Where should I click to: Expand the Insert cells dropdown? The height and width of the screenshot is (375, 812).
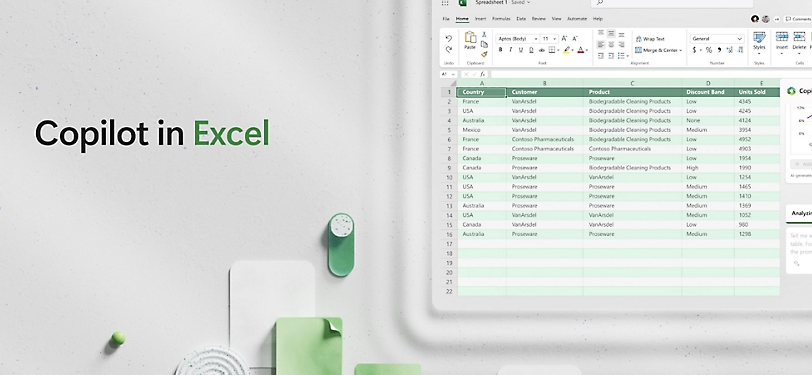(781, 53)
